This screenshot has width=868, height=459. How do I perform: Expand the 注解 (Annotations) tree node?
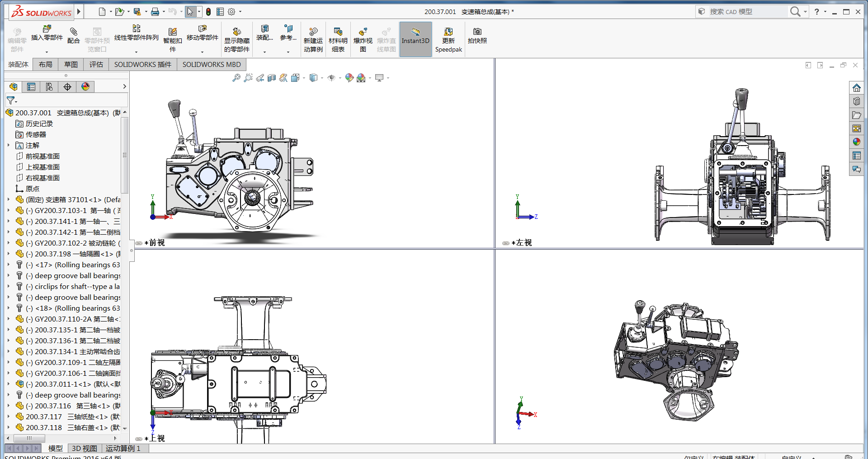point(8,145)
